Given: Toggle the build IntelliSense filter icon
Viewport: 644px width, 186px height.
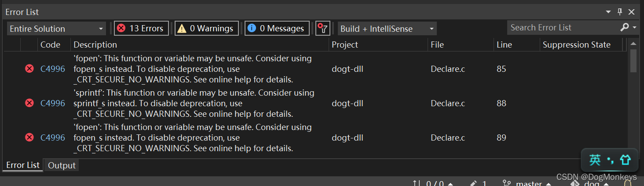Looking at the screenshot, I should tap(322, 29).
